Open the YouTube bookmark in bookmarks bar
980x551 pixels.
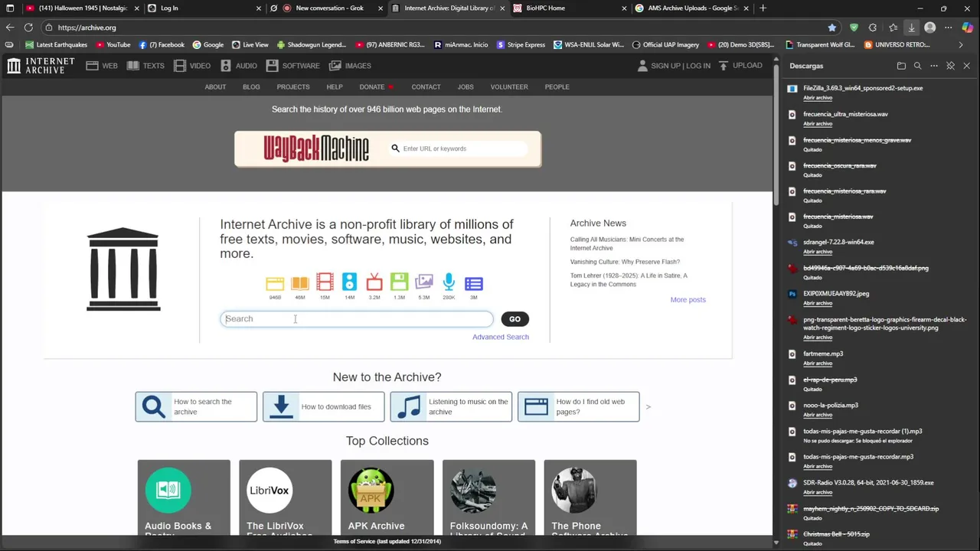[x=113, y=45]
